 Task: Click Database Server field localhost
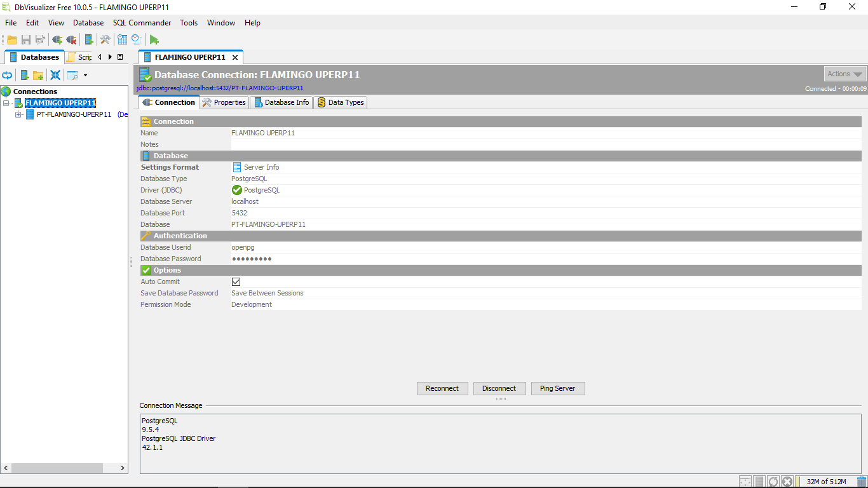[x=546, y=201]
